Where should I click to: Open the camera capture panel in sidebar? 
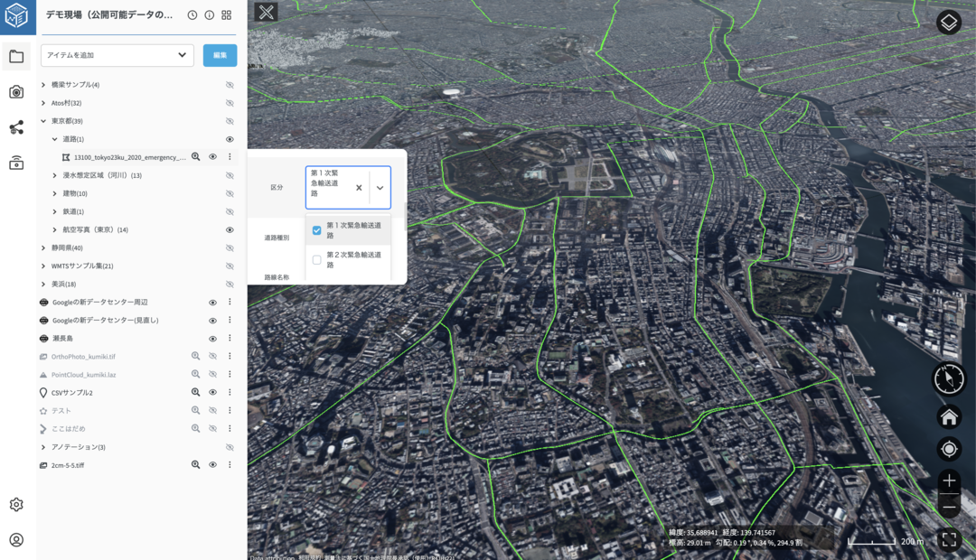pos(16,91)
